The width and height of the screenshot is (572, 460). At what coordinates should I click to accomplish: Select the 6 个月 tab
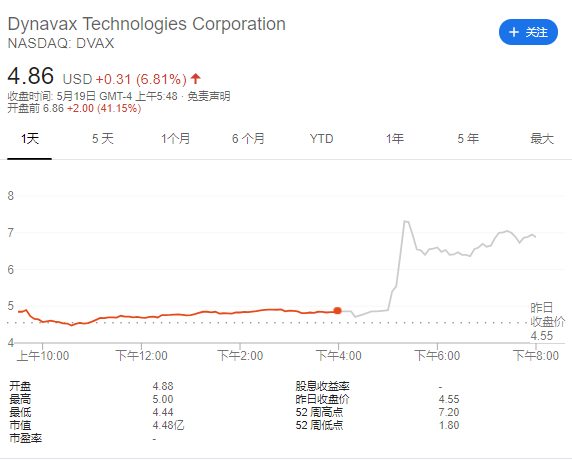(248, 139)
